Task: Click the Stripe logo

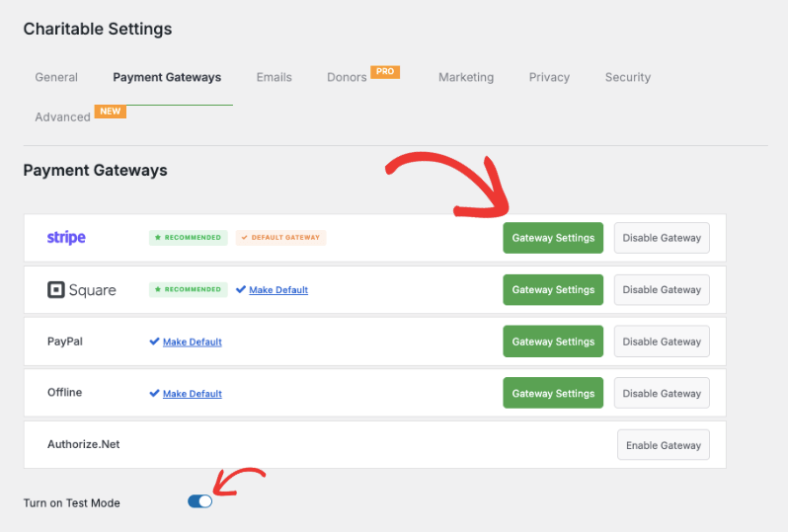Action: click(66, 237)
